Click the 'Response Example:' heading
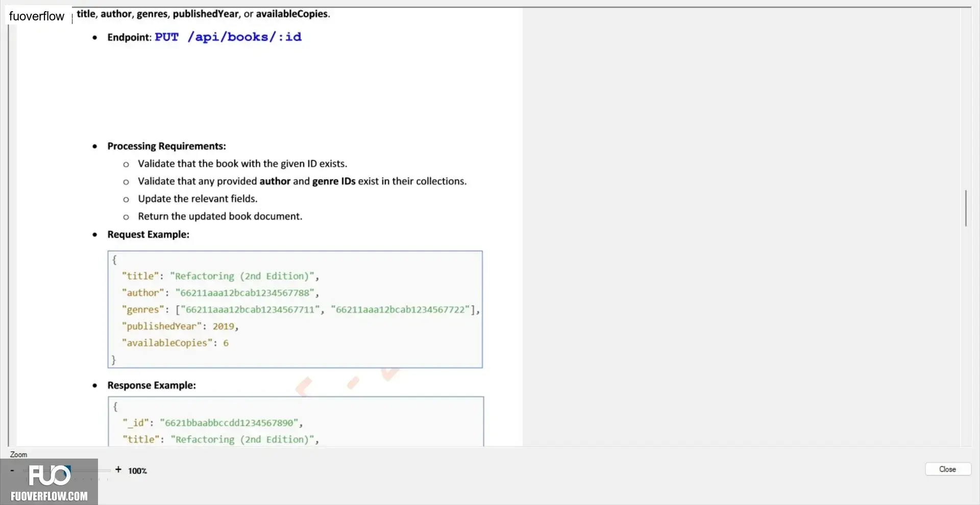Viewport: 980px width, 505px height. tap(152, 386)
